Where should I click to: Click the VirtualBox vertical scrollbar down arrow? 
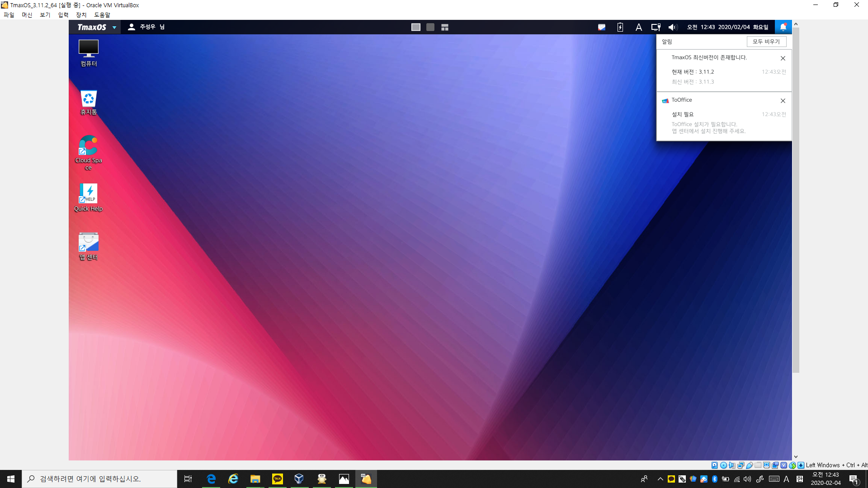coord(796,457)
